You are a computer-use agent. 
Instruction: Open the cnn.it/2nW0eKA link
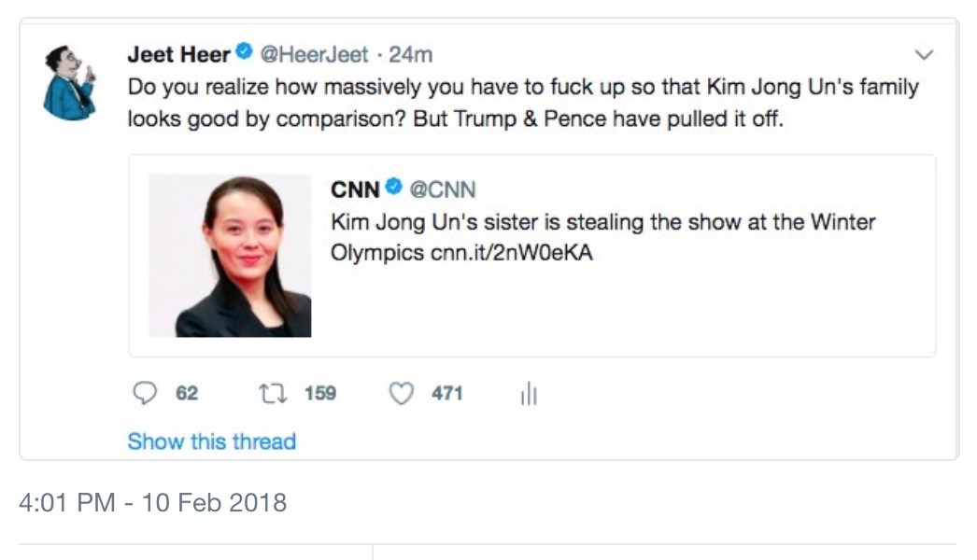click(512, 253)
